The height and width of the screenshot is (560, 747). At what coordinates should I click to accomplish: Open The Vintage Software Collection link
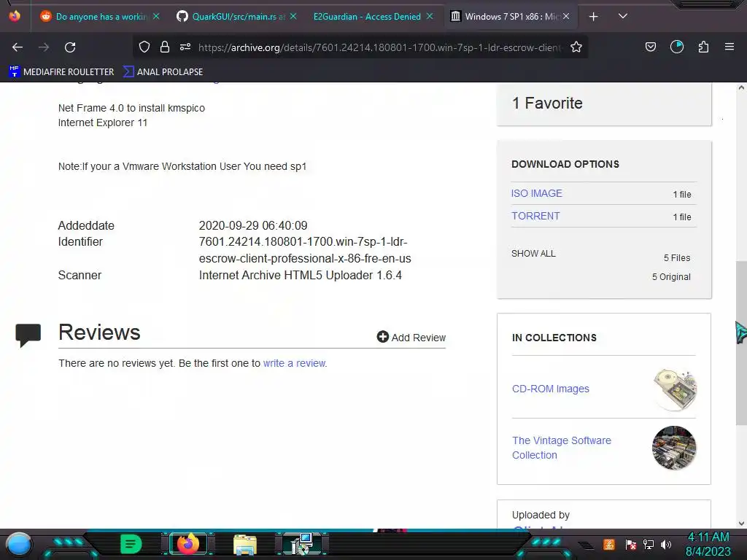tap(561, 448)
